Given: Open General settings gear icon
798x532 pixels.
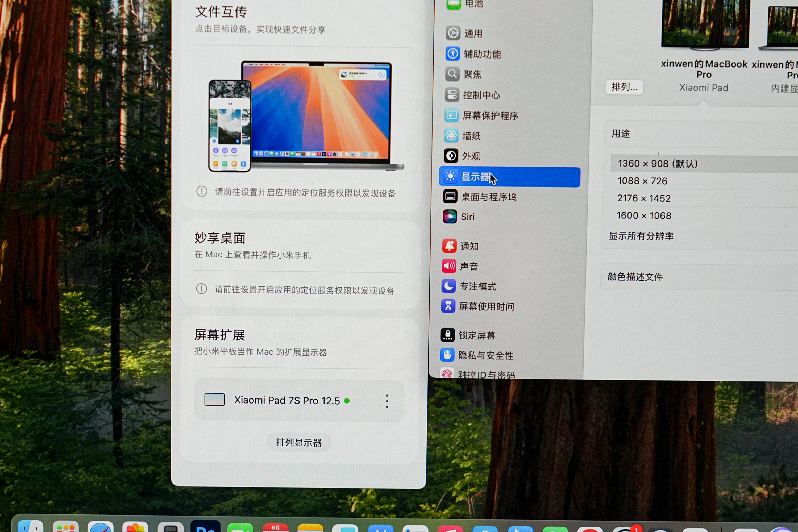Looking at the screenshot, I should (453, 33).
